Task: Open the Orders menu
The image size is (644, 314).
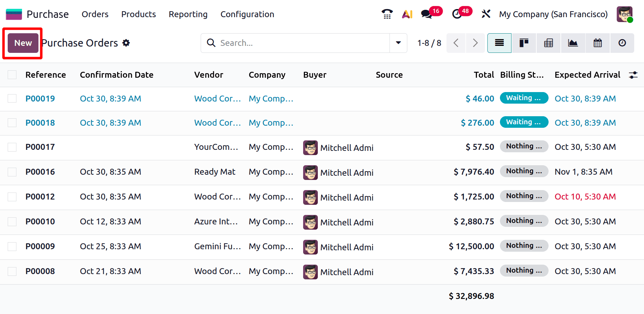Action: click(95, 14)
